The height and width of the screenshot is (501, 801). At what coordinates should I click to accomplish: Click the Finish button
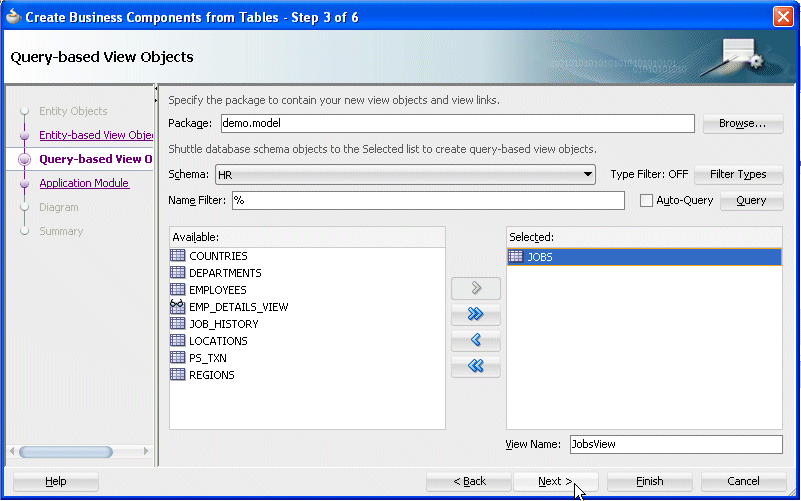650,481
